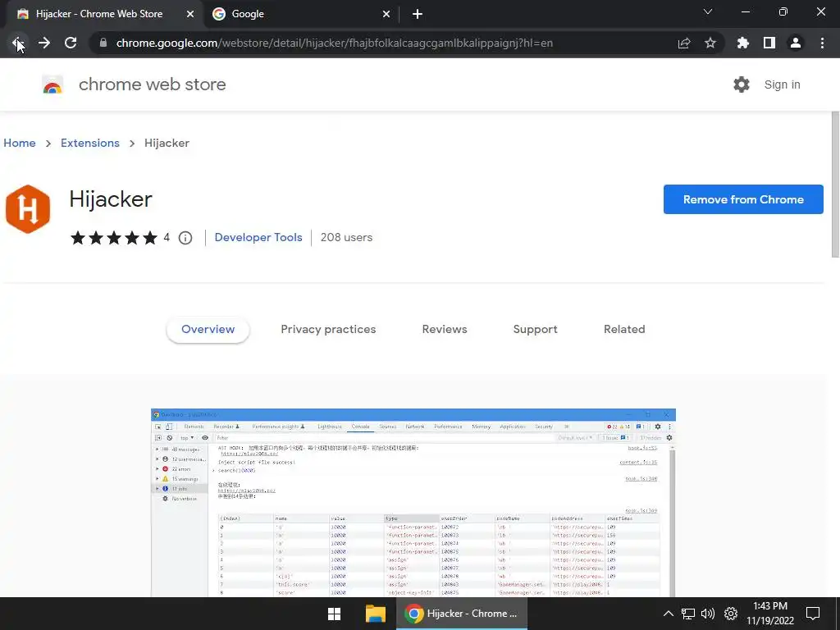
Task: Open a new tab with plus button
Action: pos(418,15)
